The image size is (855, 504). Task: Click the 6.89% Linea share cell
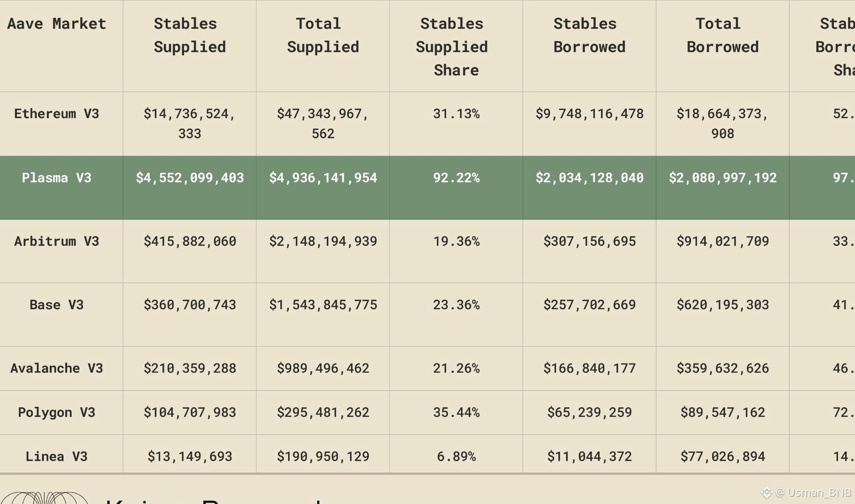(x=456, y=456)
